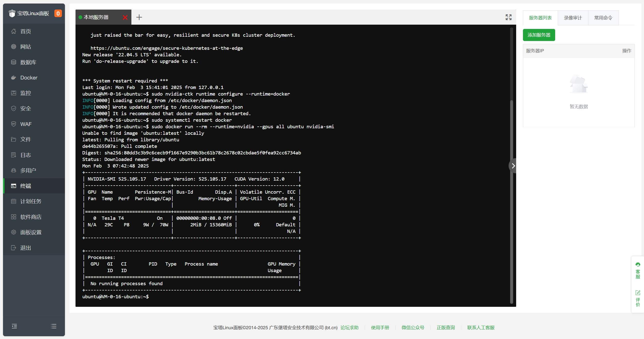This screenshot has height=339, width=644.
Task: Add a new terminal tab with plus
Action: coord(139,17)
